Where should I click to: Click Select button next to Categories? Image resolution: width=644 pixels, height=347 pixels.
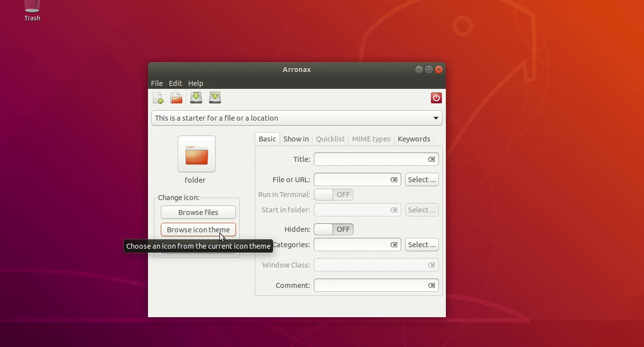click(422, 245)
